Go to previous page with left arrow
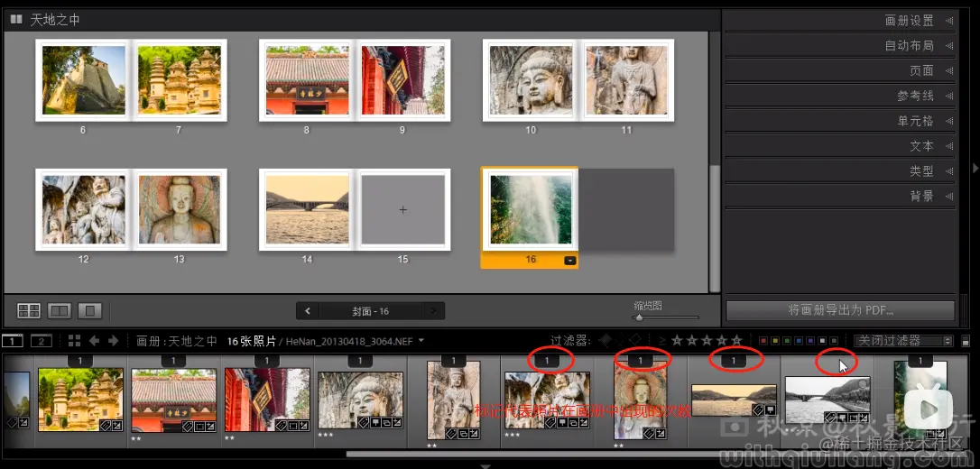This screenshot has height=469, width=980. 308,311
